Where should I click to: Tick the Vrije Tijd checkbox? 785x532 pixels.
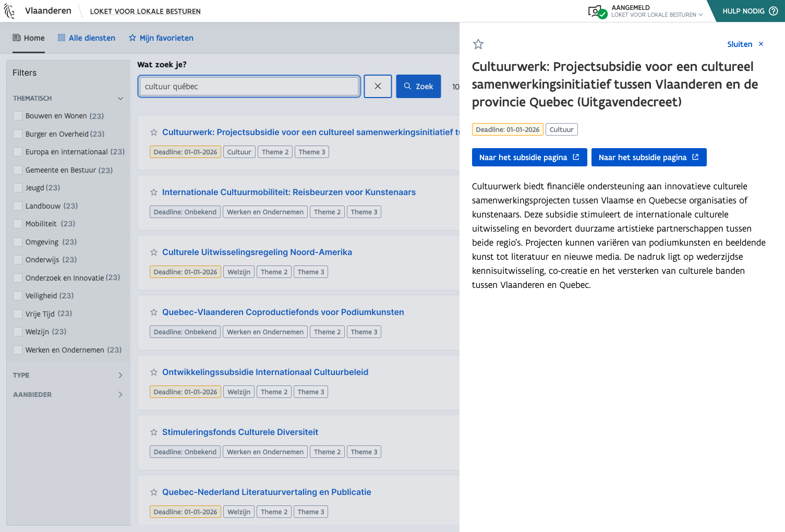pos(18,314)
